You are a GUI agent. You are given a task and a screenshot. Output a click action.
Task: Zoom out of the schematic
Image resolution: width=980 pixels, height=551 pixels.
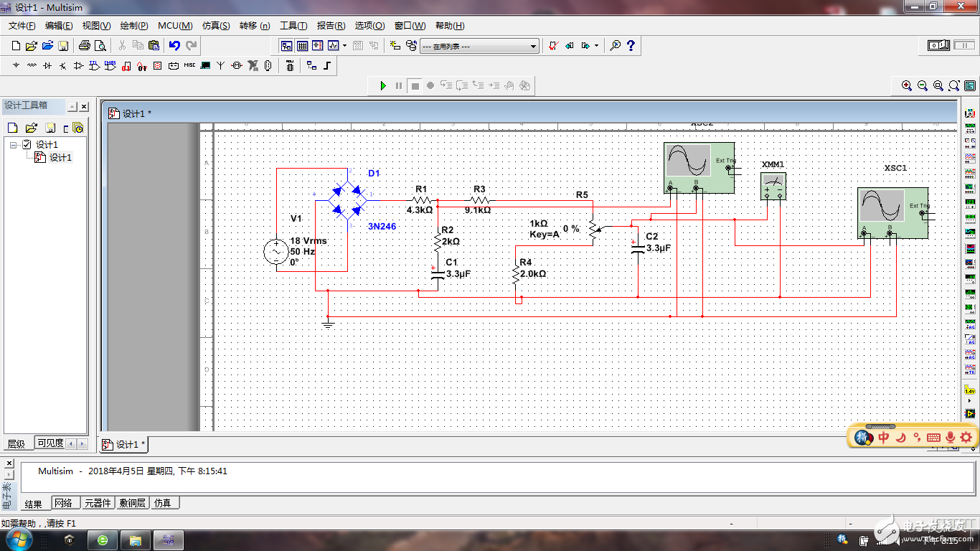923,85
